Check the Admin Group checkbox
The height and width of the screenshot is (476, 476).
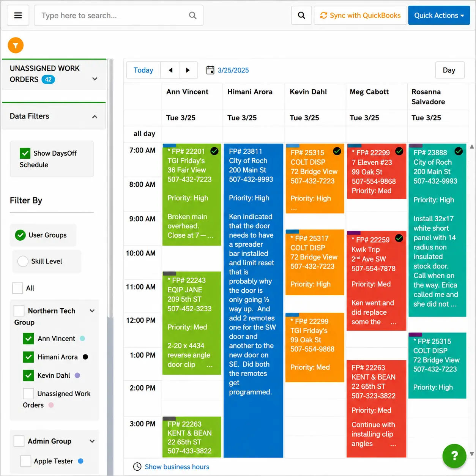click(19, 441)
